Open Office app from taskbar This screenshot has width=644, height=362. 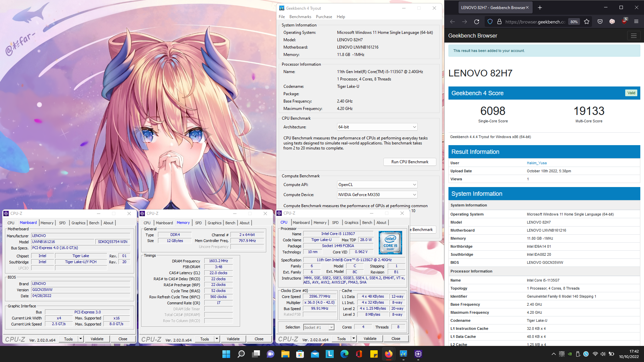[359, 354]
